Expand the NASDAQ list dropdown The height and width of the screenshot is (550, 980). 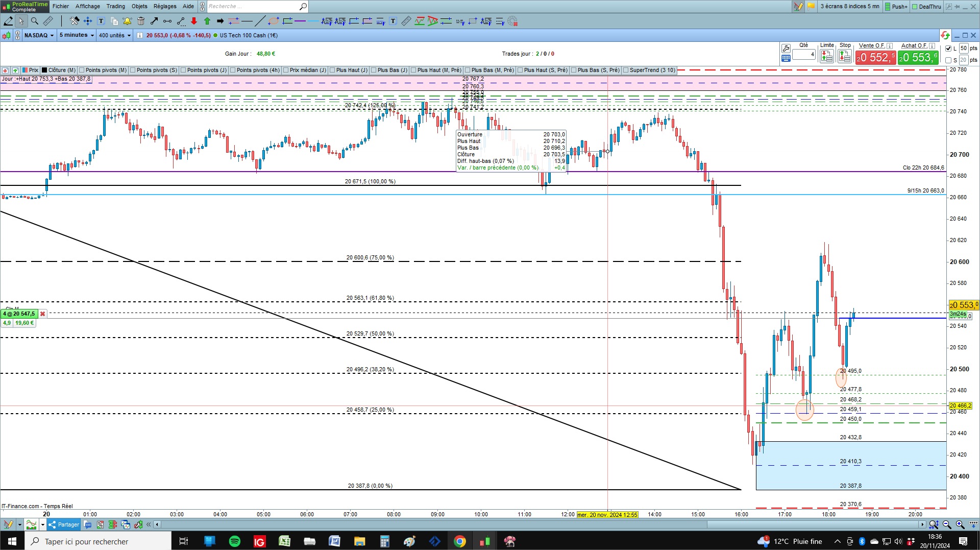39,35
